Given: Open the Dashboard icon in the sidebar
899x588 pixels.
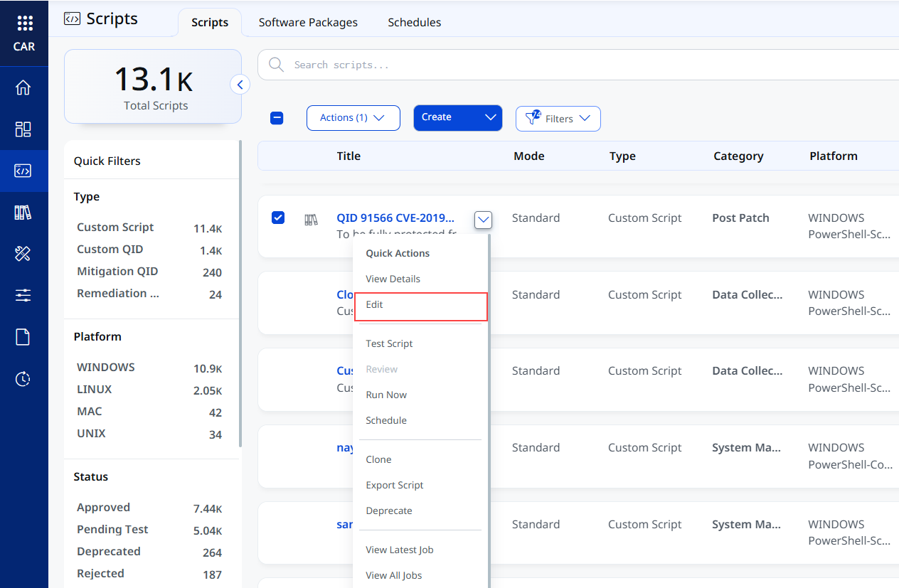Looking at the screenshot, I should point(23,129).
